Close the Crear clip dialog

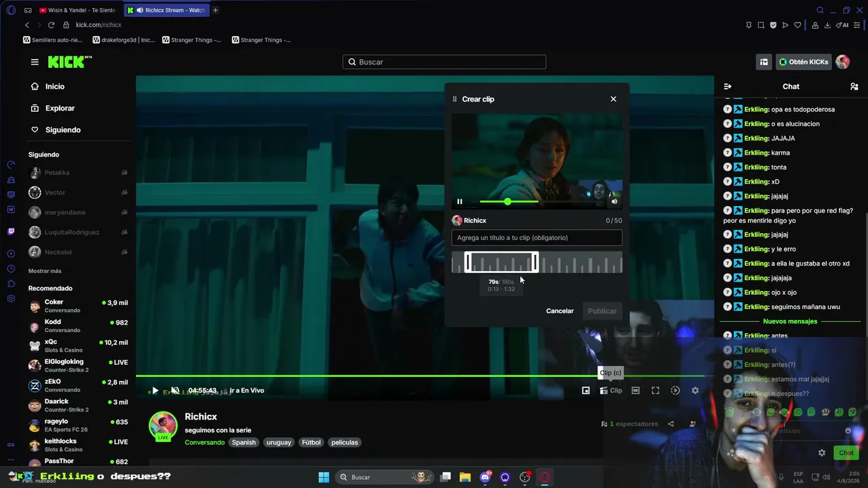pos(613,99)
